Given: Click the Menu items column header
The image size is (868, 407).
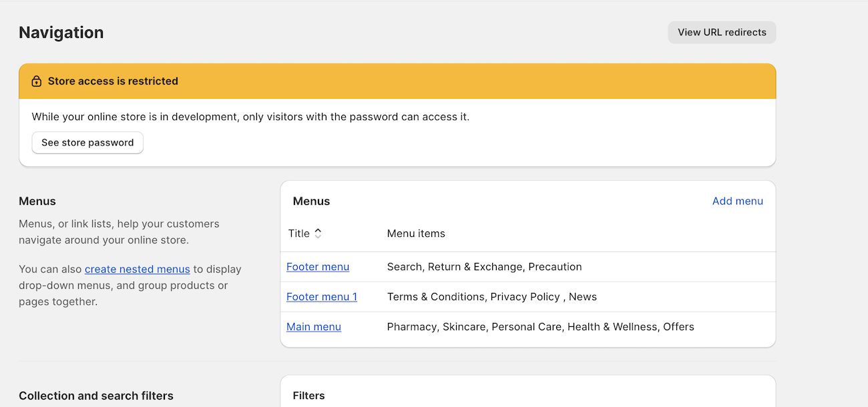Looking at the screenshot, I should coord(416,234).
